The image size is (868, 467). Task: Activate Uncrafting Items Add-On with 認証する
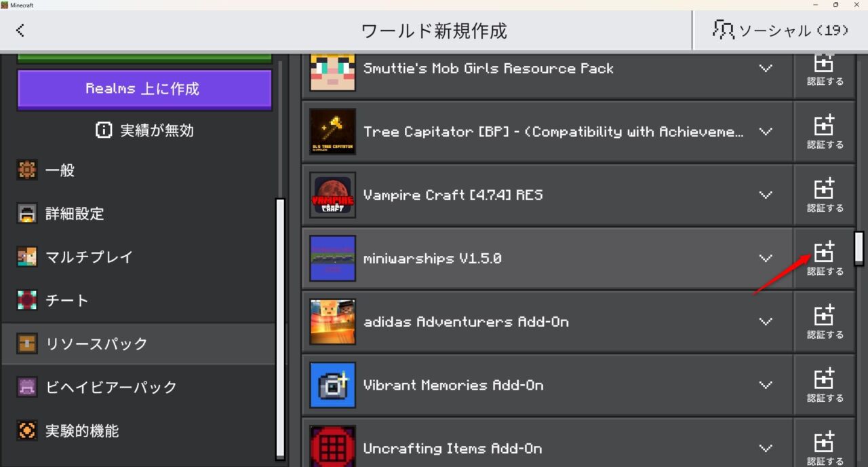pyautogui.click(x=825, y=443)
